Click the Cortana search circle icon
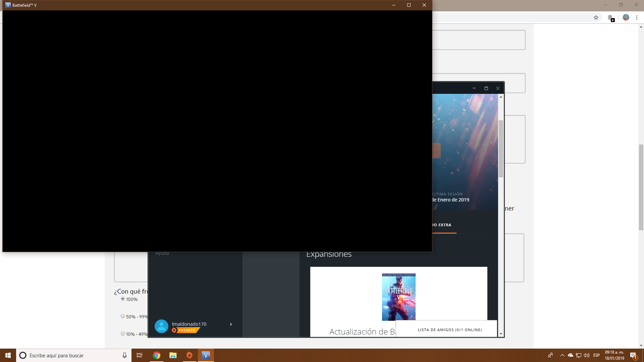644x362 pixels. click(23, 355)
